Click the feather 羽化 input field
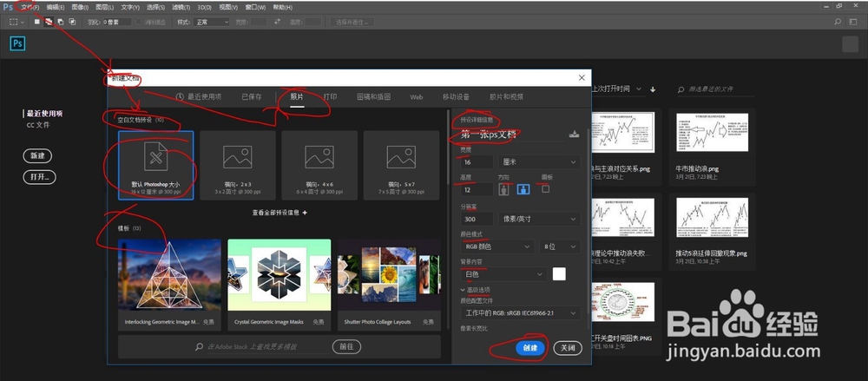This screenshot has height=381, width=868. 117,22
